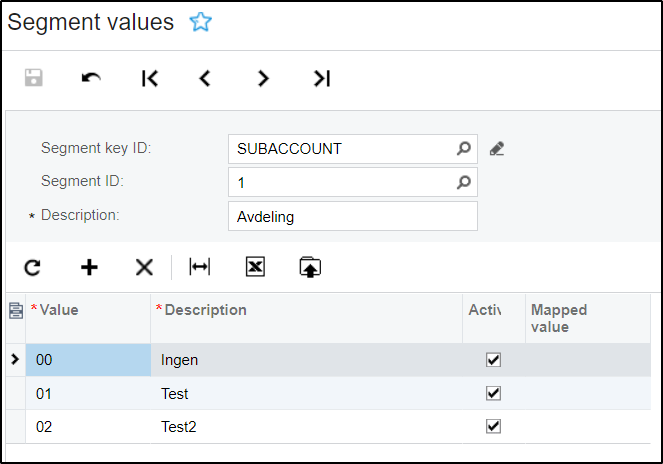Click the Description field containing Avdeling

point(352,216)
